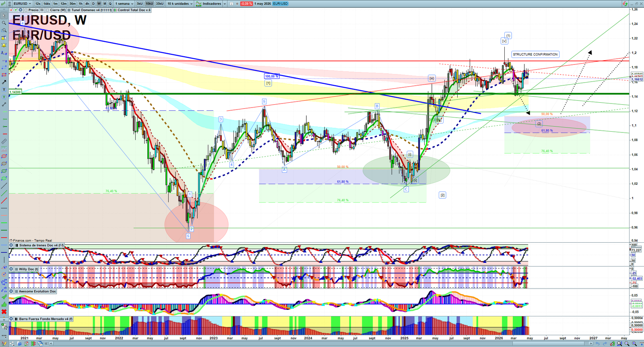The width and height of the screenshot is (644, 347).
Task: Click the 144s timeframe button
Action: 47,4
